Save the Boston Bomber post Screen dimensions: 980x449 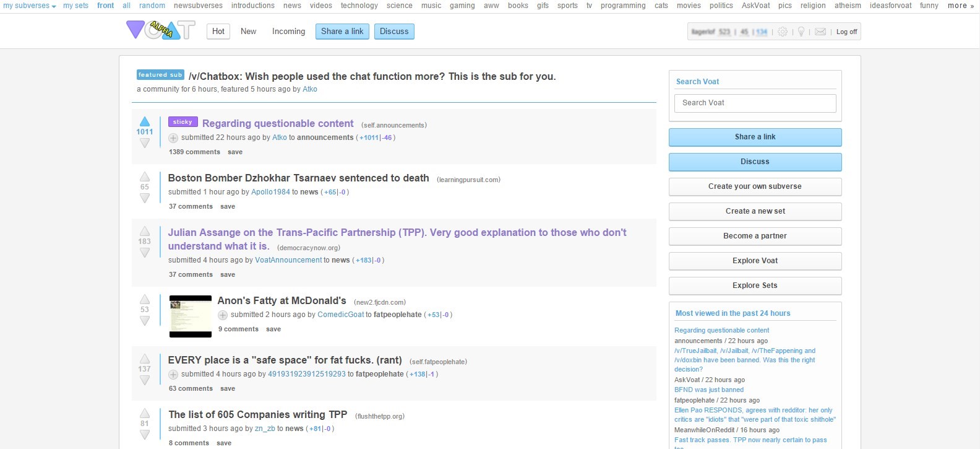(x=228, y=206)
